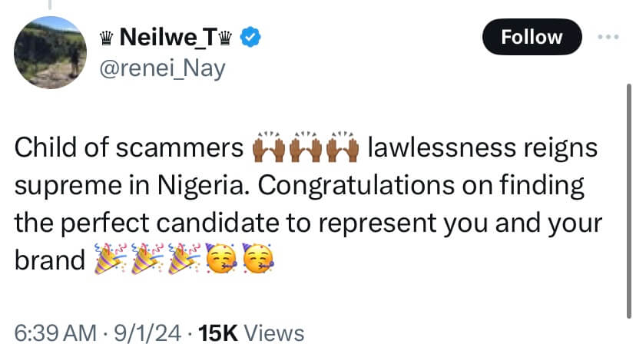Click the middle raised hands emoji

click(306, 149)
